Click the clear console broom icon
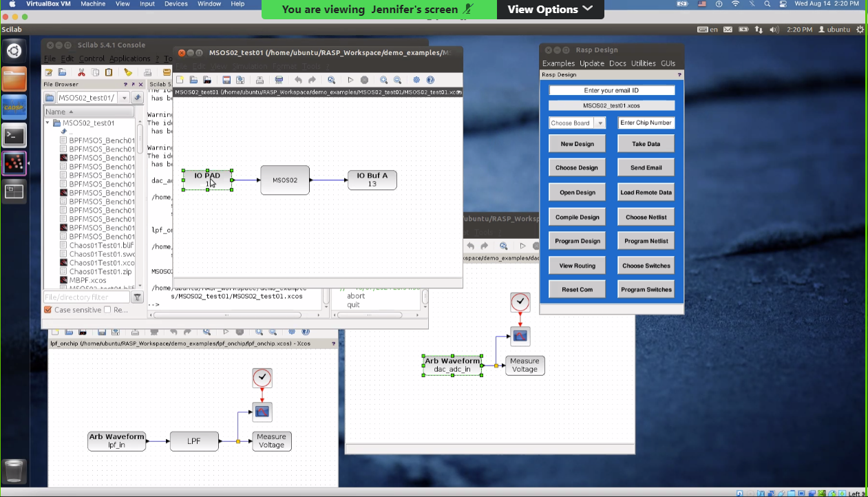Screen dimensions: 868x497 pyautogui.click(x=127, y=72)
